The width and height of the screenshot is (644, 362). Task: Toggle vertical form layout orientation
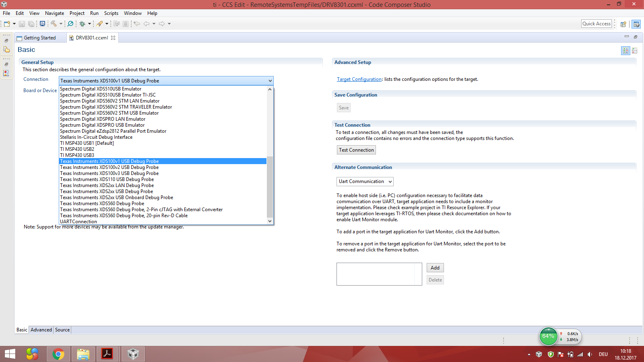[625, 51]
